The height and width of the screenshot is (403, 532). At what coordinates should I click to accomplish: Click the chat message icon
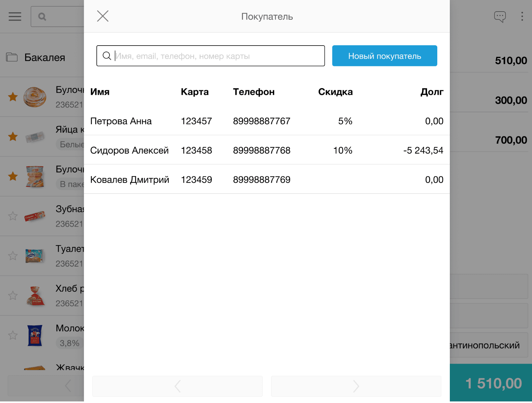[x=500, y=17]
